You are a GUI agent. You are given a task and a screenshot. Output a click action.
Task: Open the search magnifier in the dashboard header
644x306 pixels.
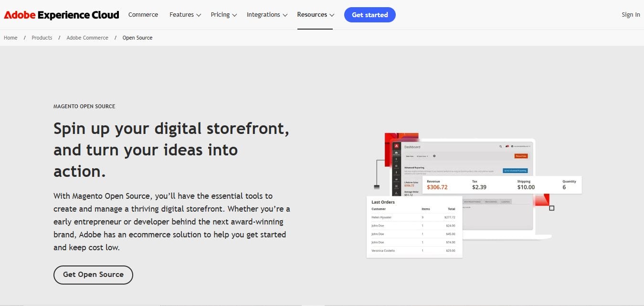point(500,146)
